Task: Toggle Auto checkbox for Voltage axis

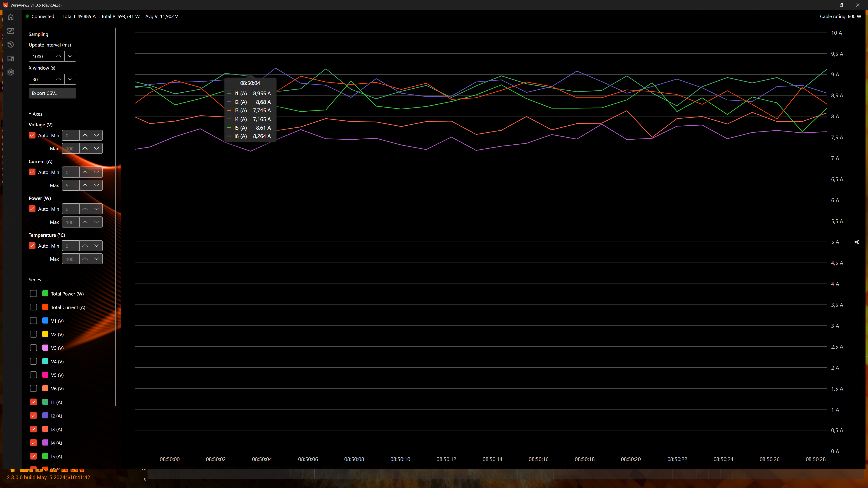Action: (32, 135)
